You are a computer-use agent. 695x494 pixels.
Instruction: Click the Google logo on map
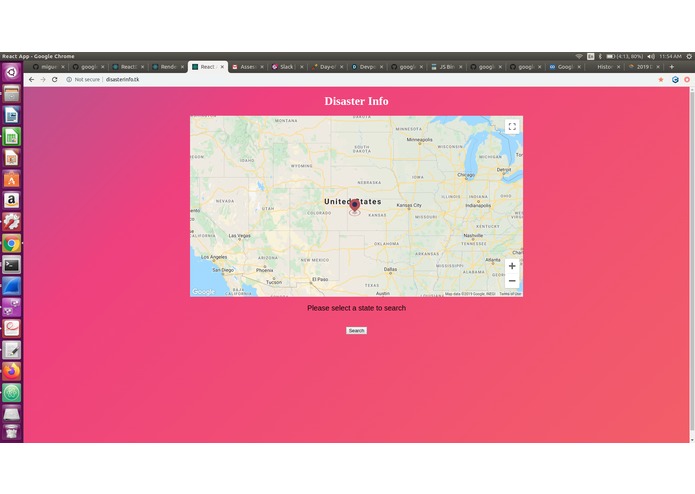click(203, 292)
